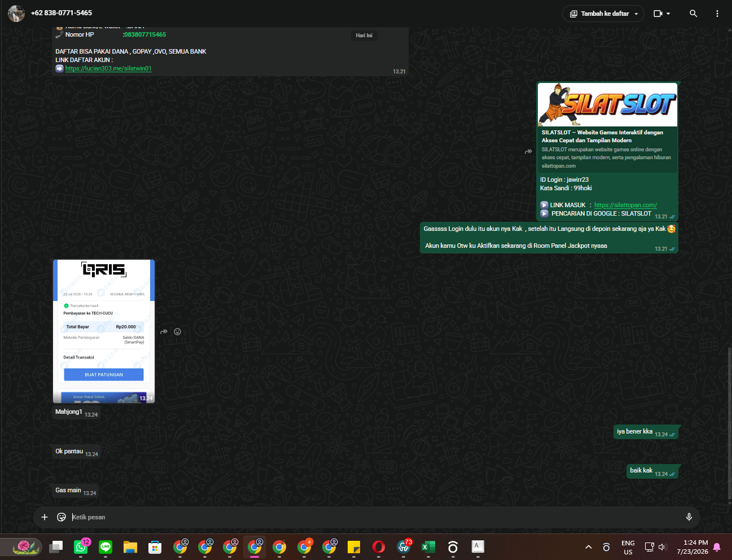Forward the SILATSLOT link message

click(528, 151)
